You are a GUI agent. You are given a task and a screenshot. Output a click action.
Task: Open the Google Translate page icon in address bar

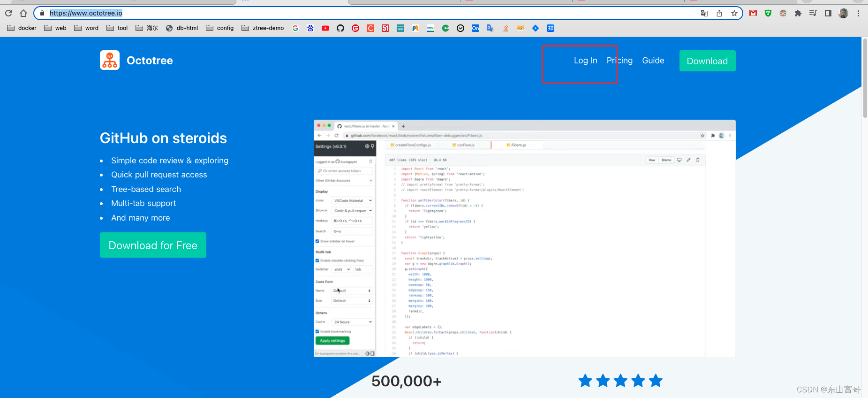point(704,13)
